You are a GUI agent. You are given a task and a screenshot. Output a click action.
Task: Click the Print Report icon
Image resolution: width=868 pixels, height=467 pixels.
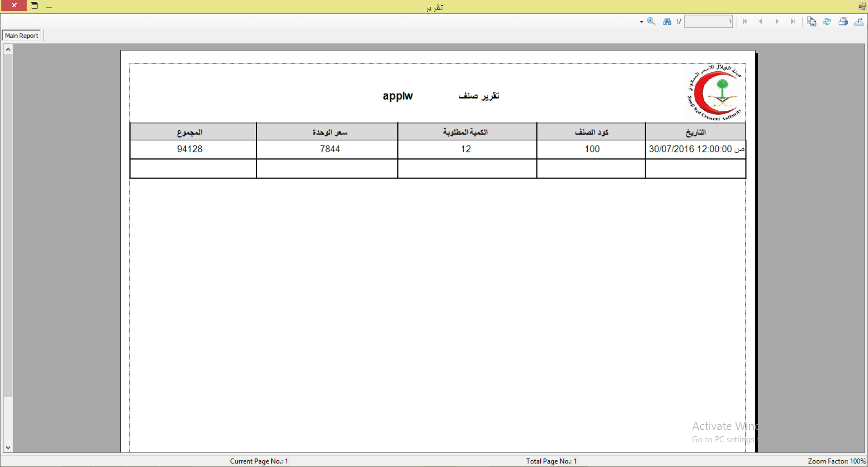click(x=843, y=21)
